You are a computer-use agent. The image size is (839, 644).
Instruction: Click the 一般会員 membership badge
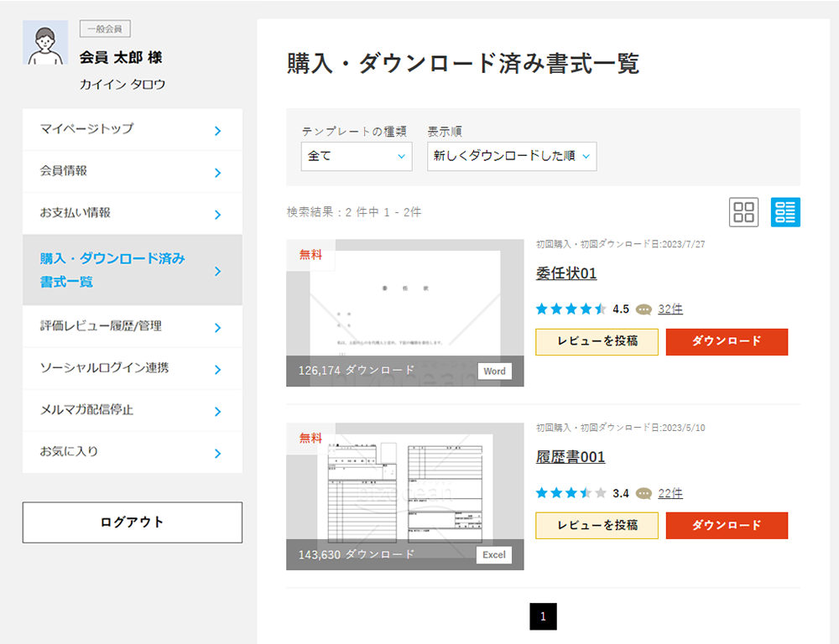[x=105, y=29]
